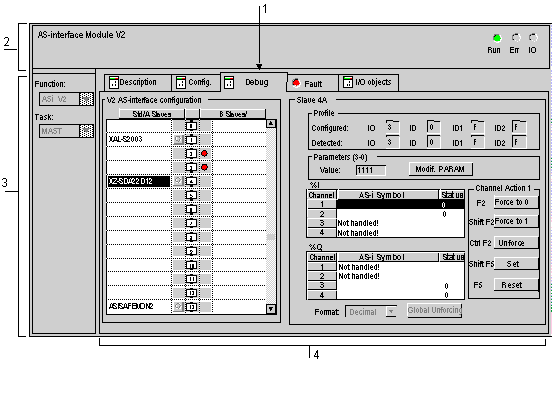Viewport: 552px width, 396px height.
Task: Select the slave address 11 slot icon
Action: 192,279
